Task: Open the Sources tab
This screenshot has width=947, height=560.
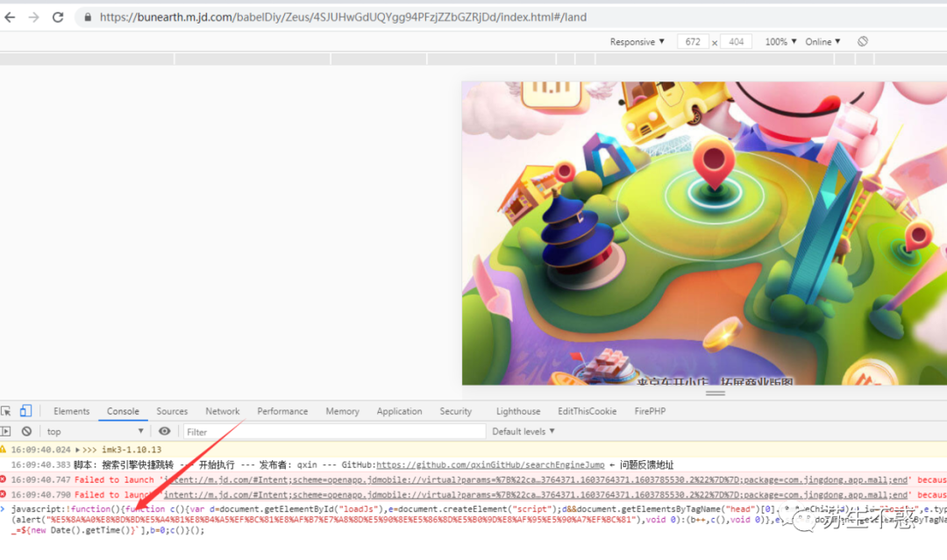Action: (x=172, y=411)
